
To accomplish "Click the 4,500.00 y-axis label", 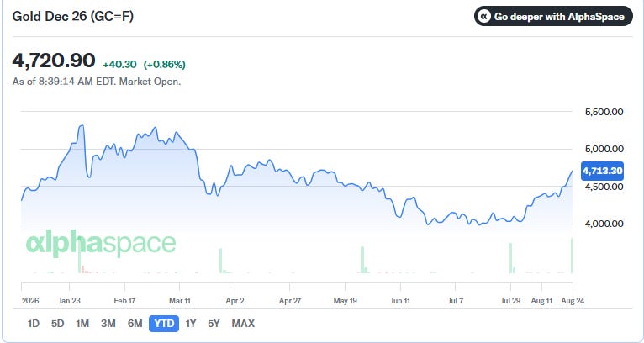I will coord(604,187).
